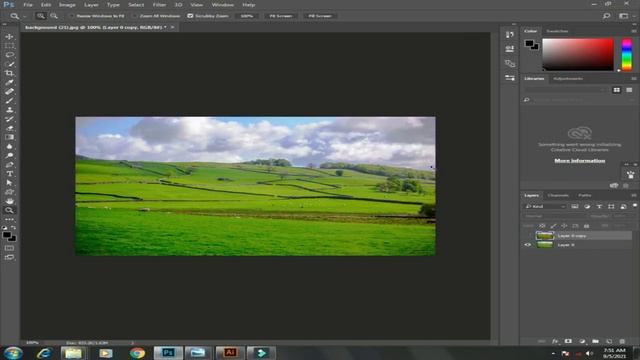Open the library selector dropdown

[566, 90]
